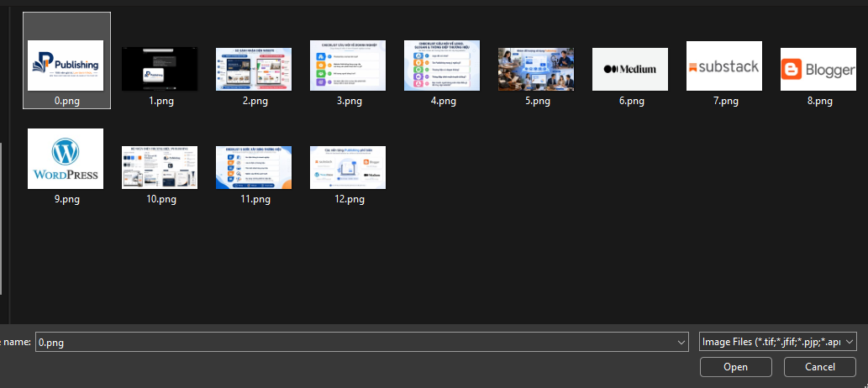Choose the 10.png brand identity thumbnail
Viewport: 868px width, 388px height.
(160, 168)
